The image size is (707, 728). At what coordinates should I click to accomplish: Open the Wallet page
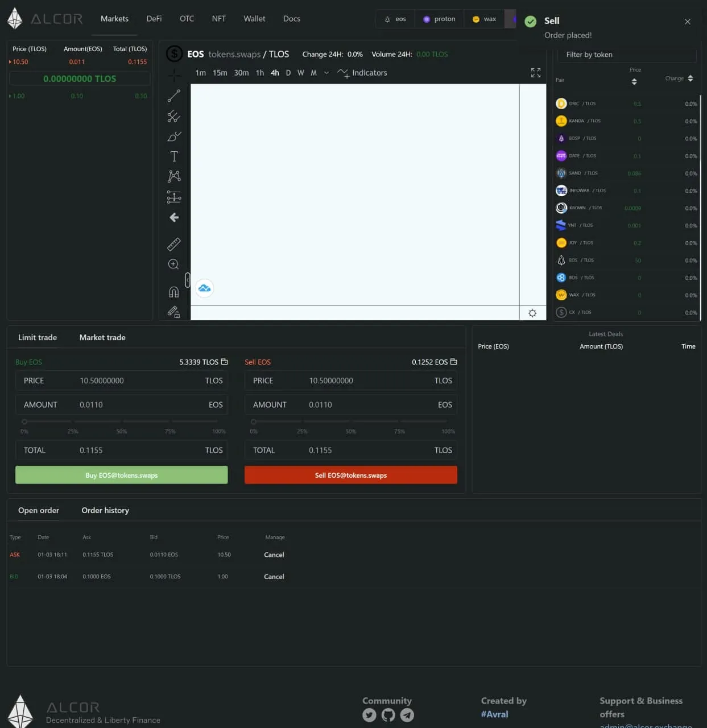pyautogui.click(x=254, y=19)
